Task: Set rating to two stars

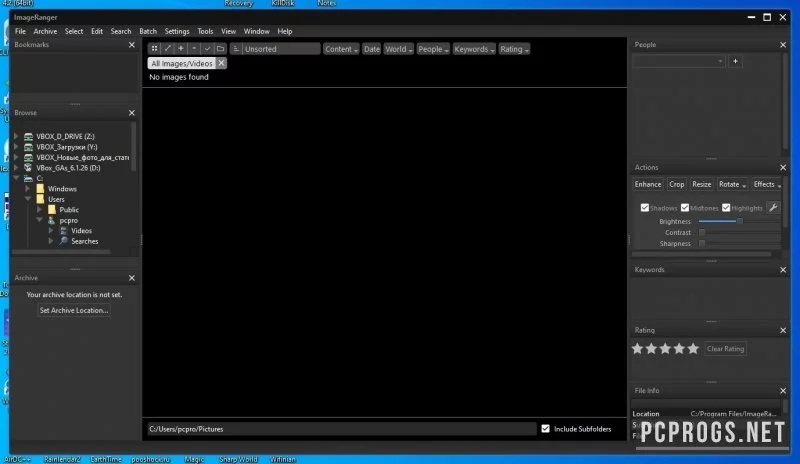Action: pyautogui.click(x=651, y=349)
